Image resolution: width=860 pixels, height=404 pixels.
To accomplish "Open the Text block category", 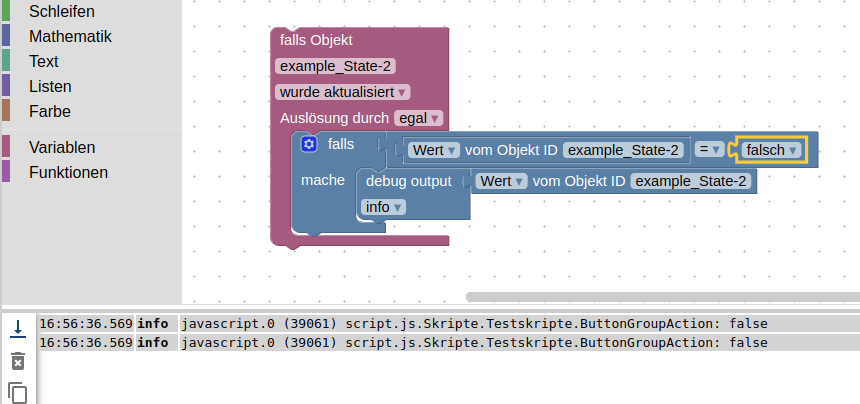I will click(43, 61).
